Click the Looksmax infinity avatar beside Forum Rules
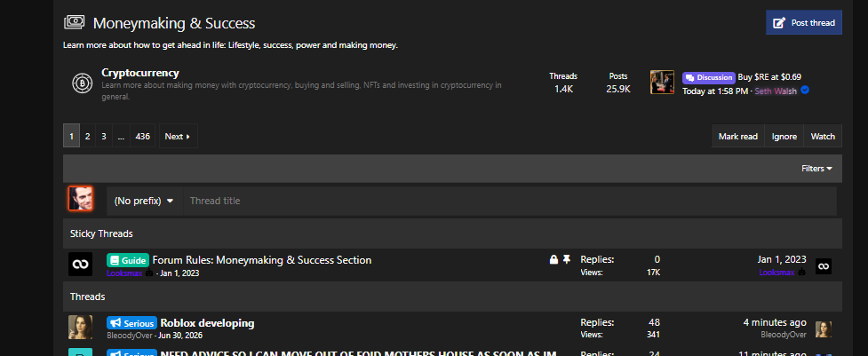This screenshot has height=356, width=868. coord(80,265)
